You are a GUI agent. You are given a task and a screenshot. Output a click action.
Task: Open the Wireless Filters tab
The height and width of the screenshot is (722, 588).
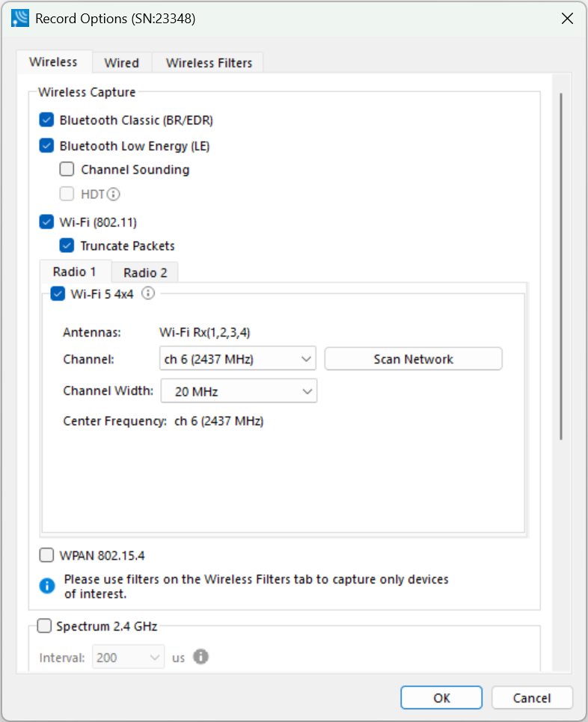point(209,63)
